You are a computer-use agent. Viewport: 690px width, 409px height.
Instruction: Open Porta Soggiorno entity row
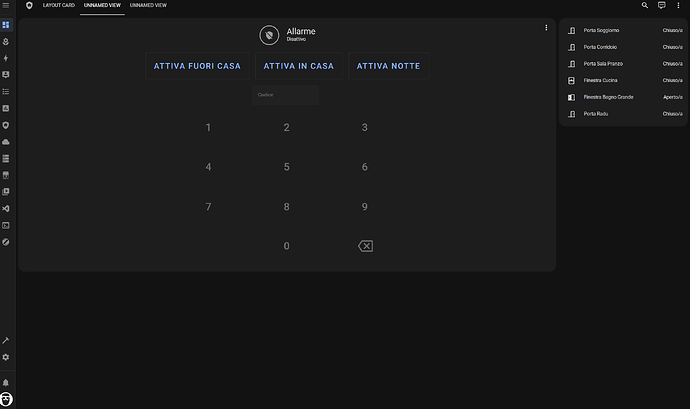pos(624,30)
